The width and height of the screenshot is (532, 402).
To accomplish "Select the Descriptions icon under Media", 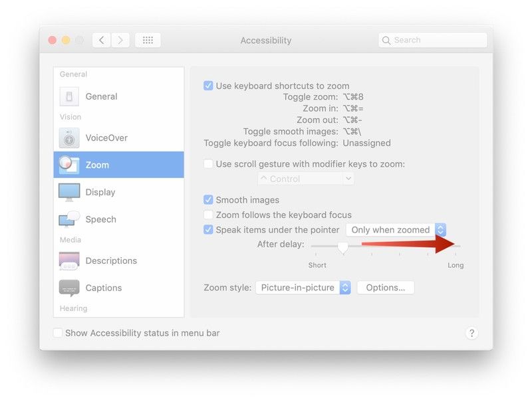I will 69,260.
